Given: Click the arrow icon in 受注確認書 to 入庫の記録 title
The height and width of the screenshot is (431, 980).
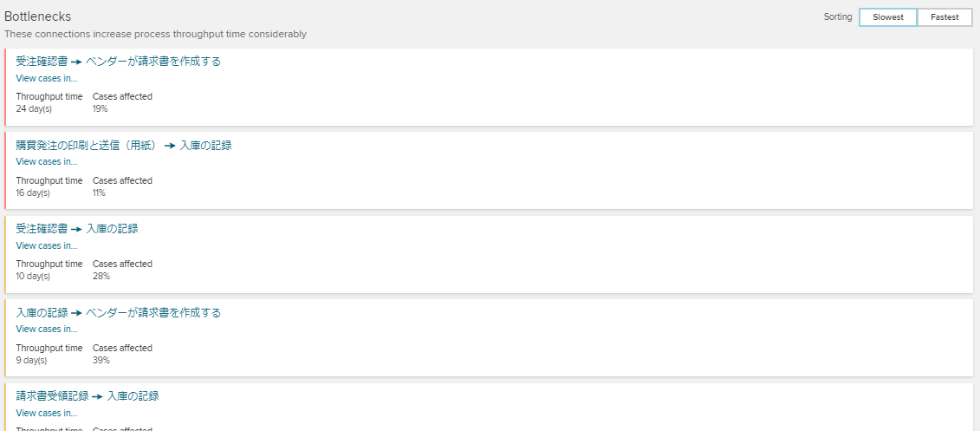Looking at the screenshot, I should click(x=77, y=229).
